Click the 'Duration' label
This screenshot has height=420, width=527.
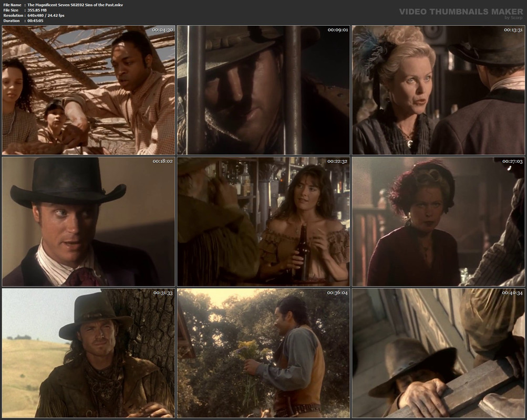point(12,21)
